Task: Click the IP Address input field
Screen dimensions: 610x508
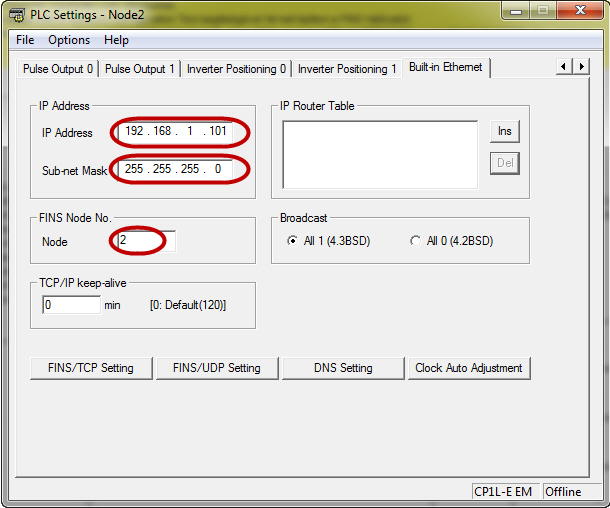Action: coord(175,131)
